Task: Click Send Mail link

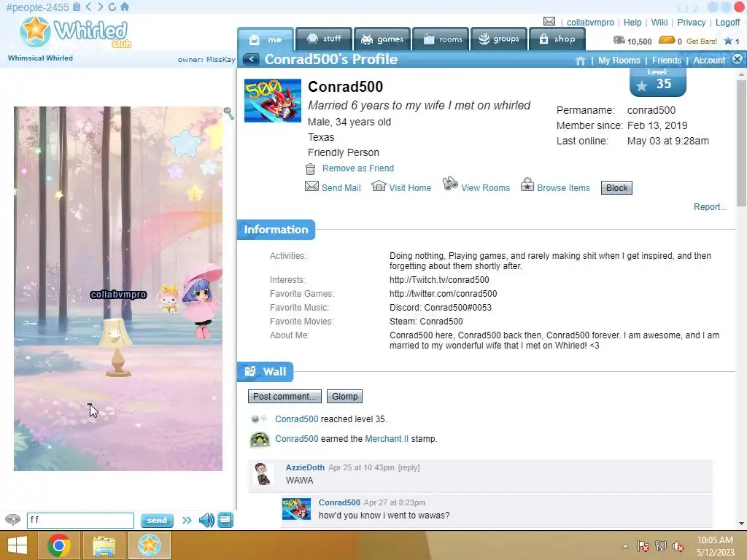Action: pyautogui.click(x=341, y=187)
